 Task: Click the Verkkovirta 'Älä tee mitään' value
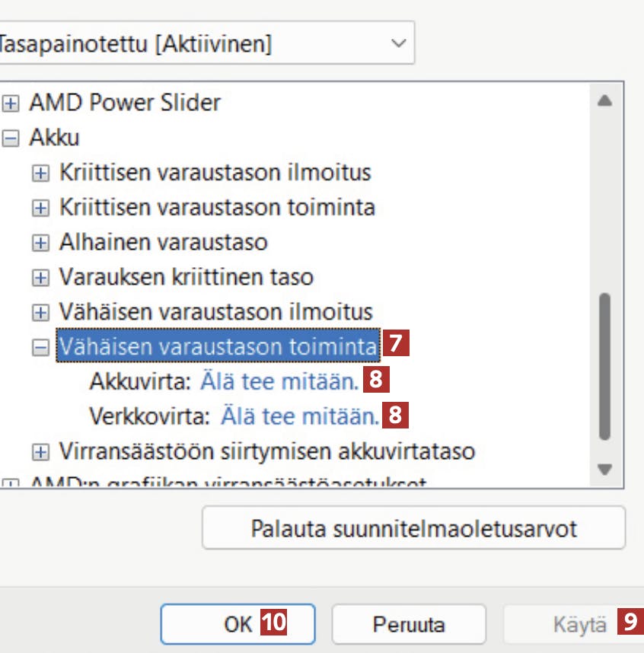pos(299,416)
